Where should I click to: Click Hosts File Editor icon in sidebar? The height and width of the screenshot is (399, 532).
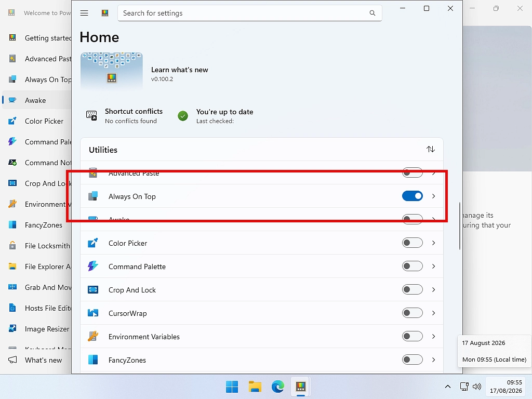point(12,308)
